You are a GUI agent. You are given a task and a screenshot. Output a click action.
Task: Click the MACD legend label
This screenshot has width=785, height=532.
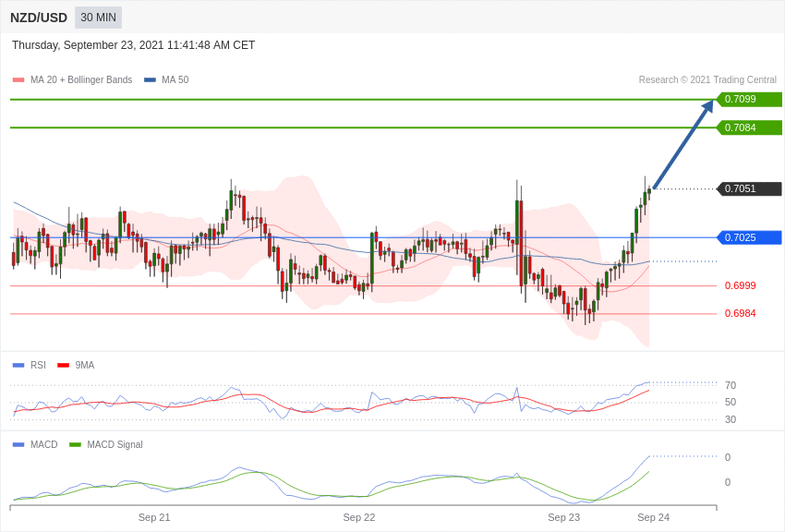click(44, 444)
